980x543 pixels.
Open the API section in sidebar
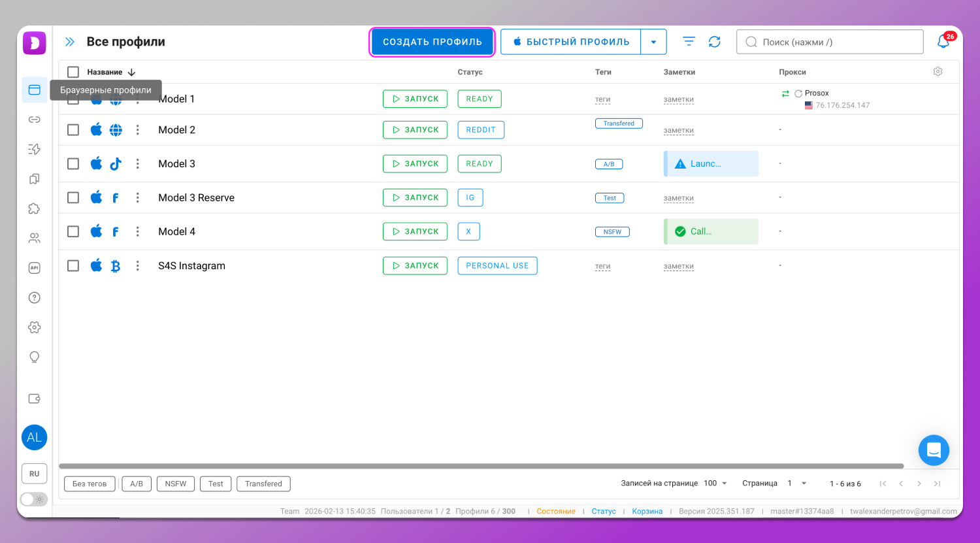[34, 268]
